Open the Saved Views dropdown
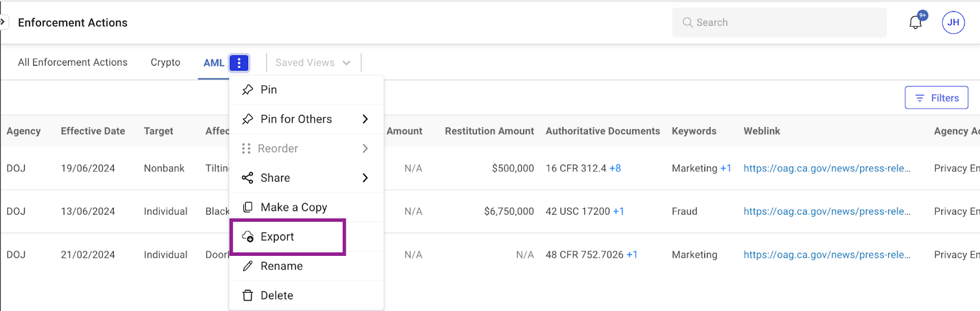The image size is (980, 311). pos(313,63)
